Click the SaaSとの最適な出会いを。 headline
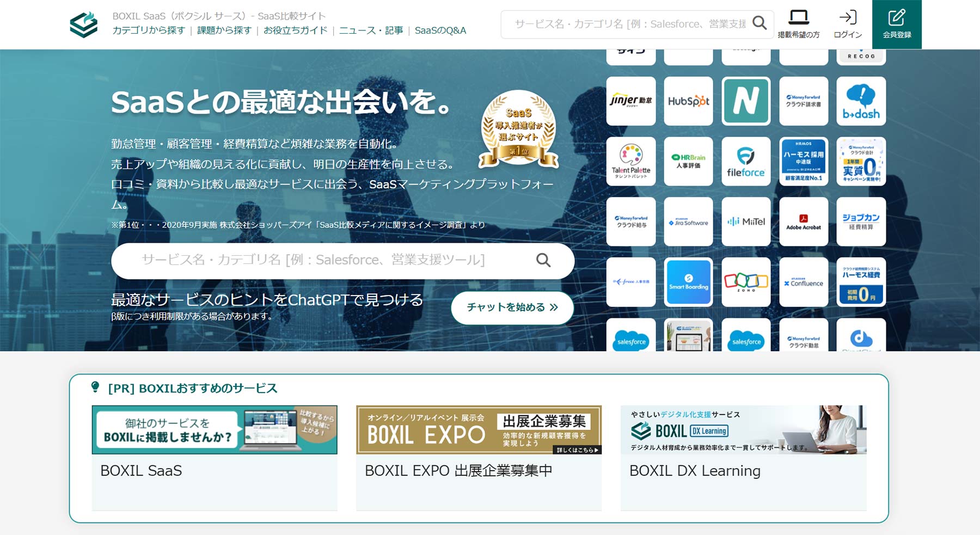 281,102
